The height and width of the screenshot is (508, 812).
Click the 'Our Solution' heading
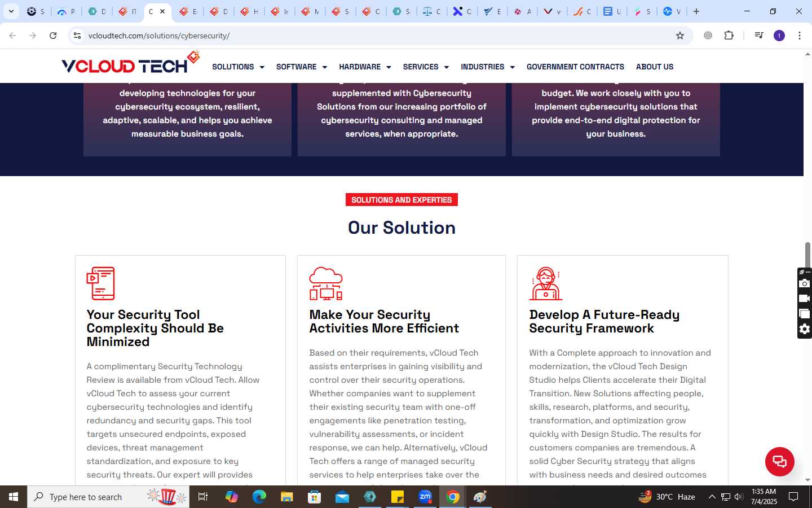tap(401, 227)
